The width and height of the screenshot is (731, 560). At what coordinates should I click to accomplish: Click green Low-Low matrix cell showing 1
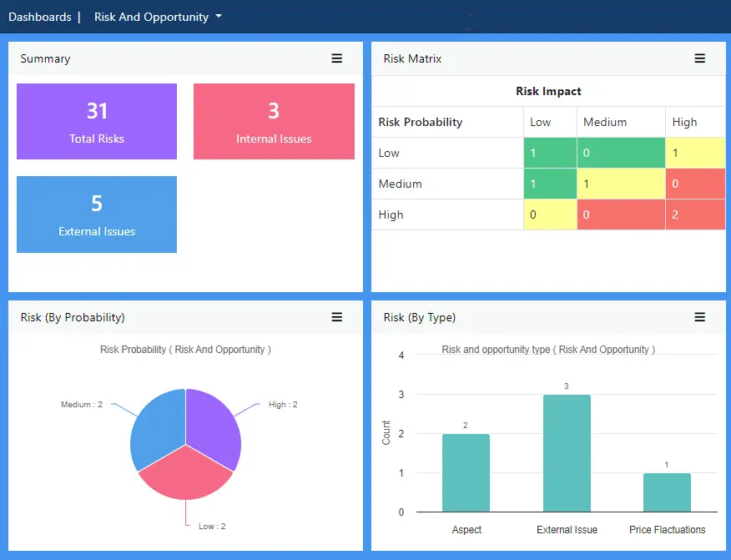[x=550, y=153]
